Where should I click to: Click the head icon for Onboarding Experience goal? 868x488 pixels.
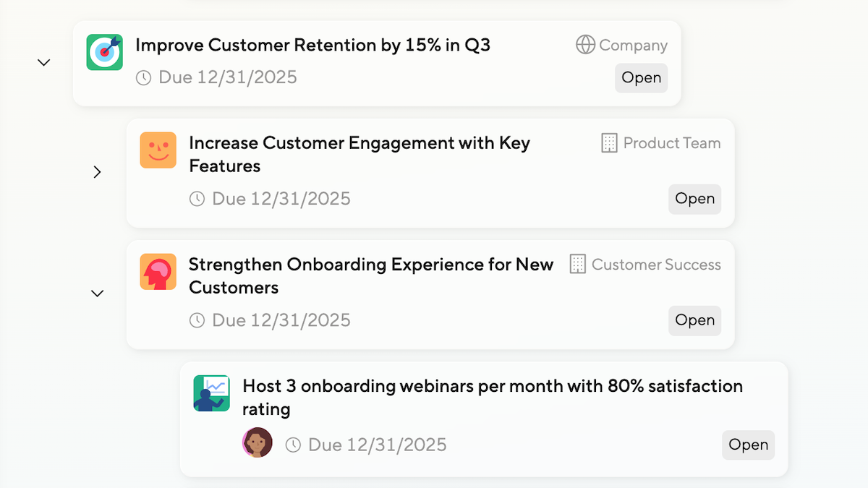[x=158, y=272]
